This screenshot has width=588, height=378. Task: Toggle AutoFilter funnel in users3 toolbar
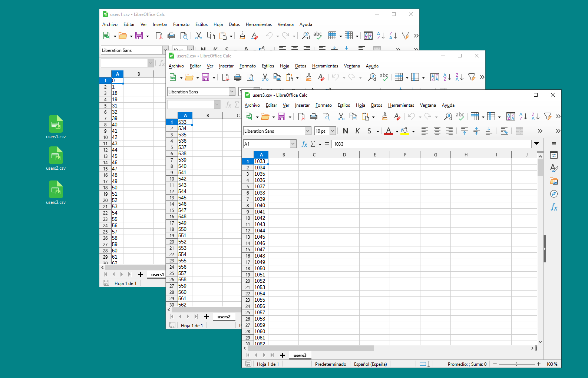click(548, 117)
